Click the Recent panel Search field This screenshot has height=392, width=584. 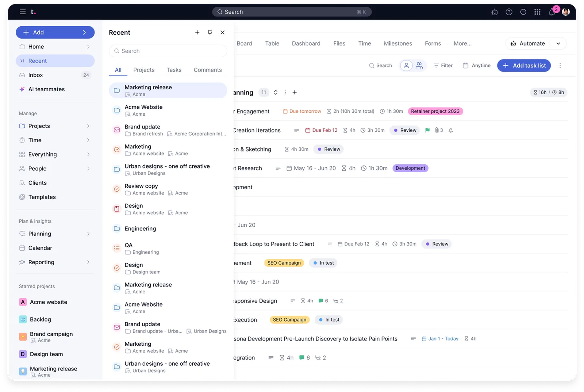(x=168, y=51)
